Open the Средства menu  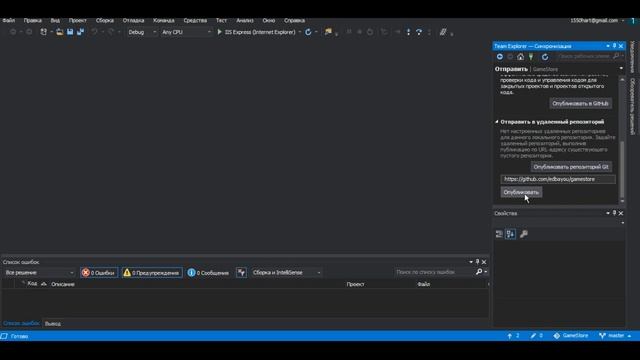pos(195,20)
